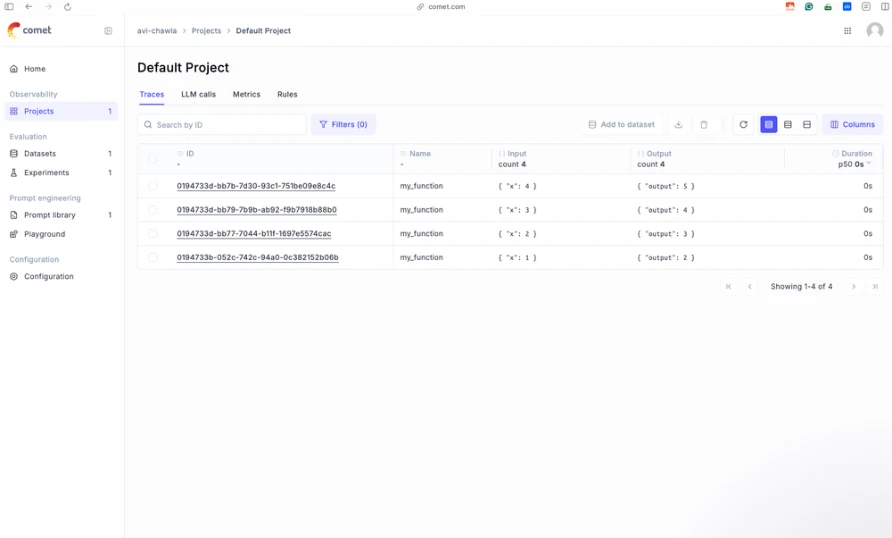Check the row with input x: 4
Image resolution: width=892 pixels, height=538 pixels.
point(152,186)
